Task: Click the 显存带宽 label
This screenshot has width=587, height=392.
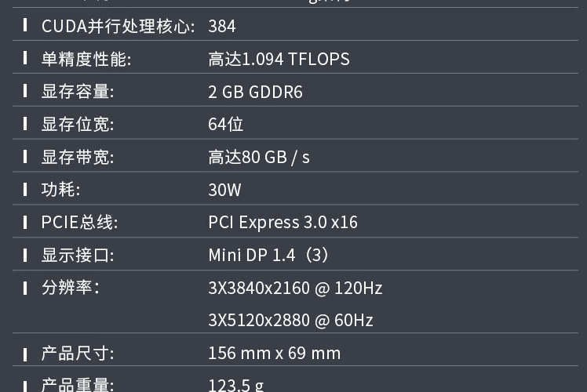Action: (78, 158)
